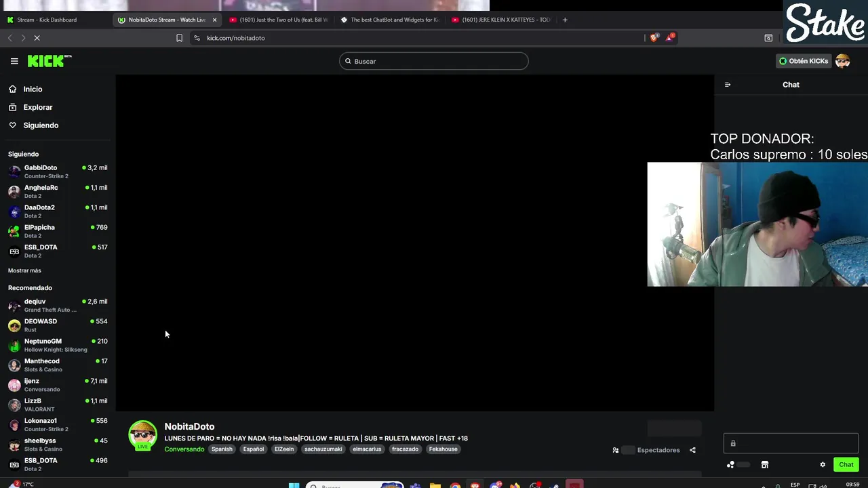Switch to JERE KLEIN X KATTEYES tab

(501, 20)
